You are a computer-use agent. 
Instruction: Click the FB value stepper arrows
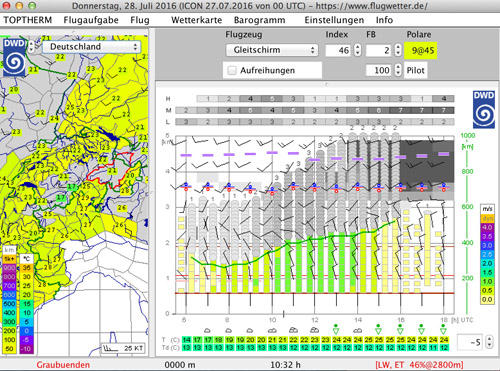(398, 50)
